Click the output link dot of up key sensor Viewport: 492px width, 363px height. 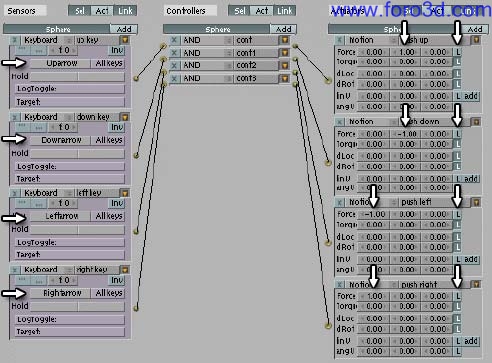(x=136, y=78)
